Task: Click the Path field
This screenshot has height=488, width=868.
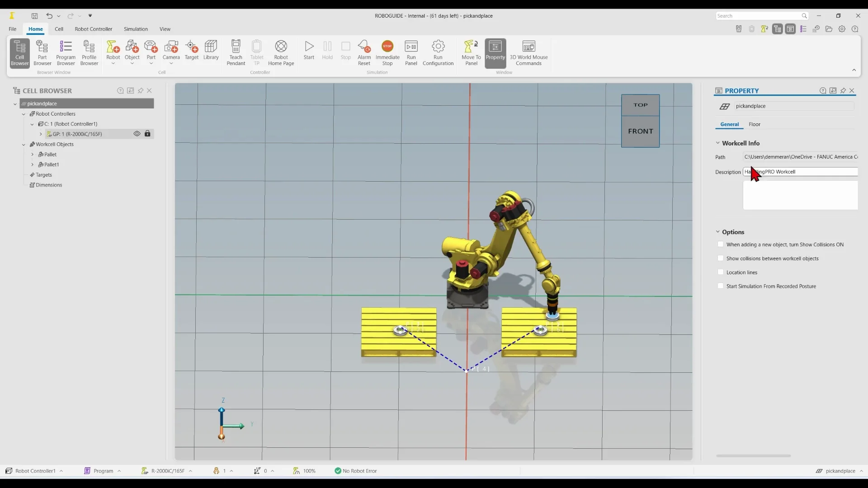Action: pyautogui.click(x=800, y=157)
